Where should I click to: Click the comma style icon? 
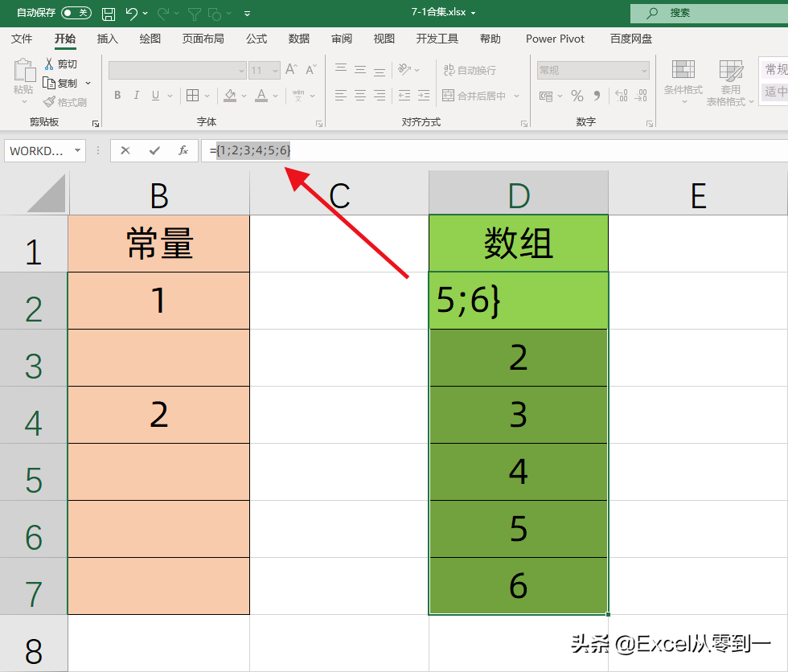pos(597,96)
